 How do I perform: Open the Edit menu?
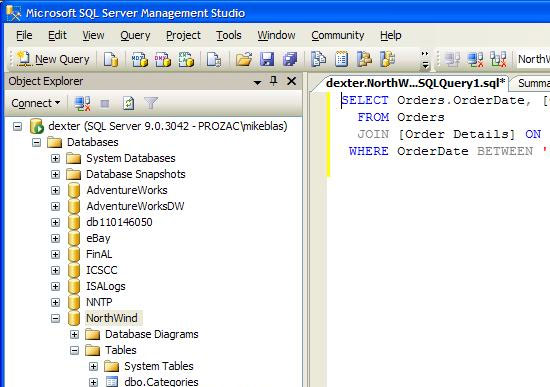pyautogui.click(x=57, y=35)
